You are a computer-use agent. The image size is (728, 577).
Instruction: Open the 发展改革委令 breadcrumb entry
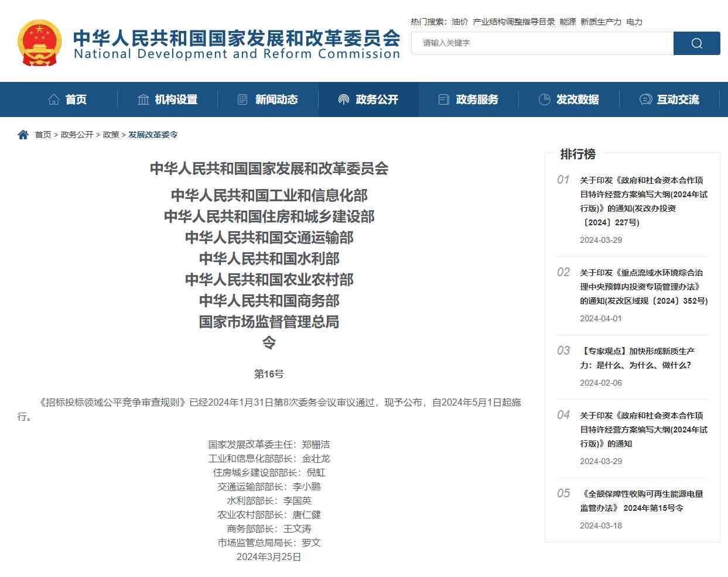click(x=153, y=135)
